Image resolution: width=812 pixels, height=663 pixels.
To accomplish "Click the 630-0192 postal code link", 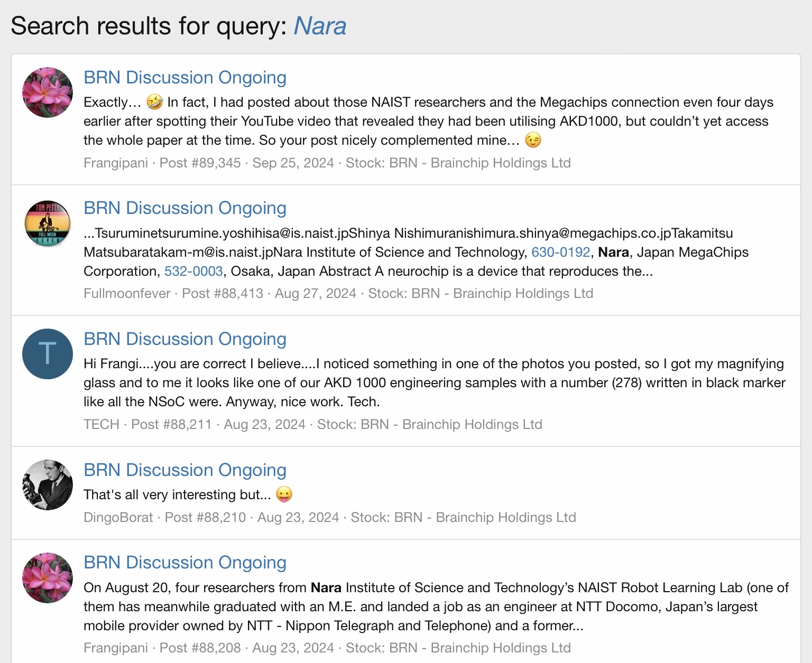I will tap(560, 252).
